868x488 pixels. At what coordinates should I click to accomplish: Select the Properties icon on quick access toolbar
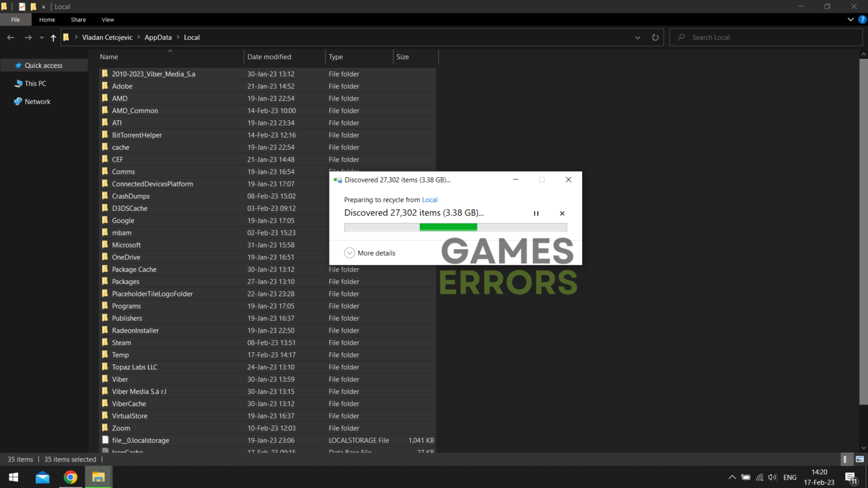[x=21, y=7]
